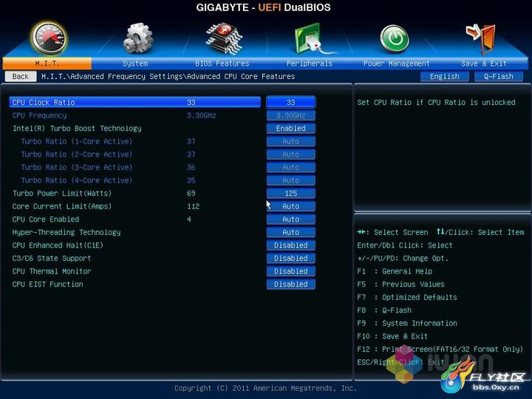
Task: Click the F8 Q-Flash help line
Action: (x=384, y=310)
